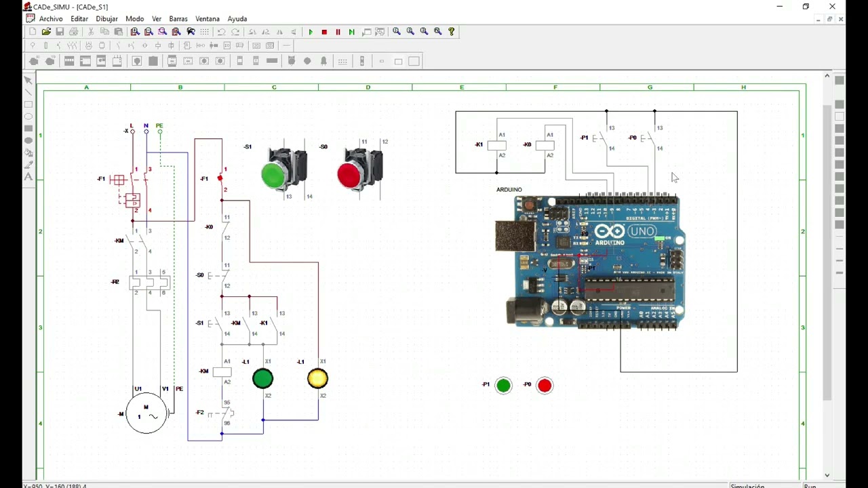Screen dimensions: 868x488
Task: Open the Ver menu
Action: pos(157,19)
